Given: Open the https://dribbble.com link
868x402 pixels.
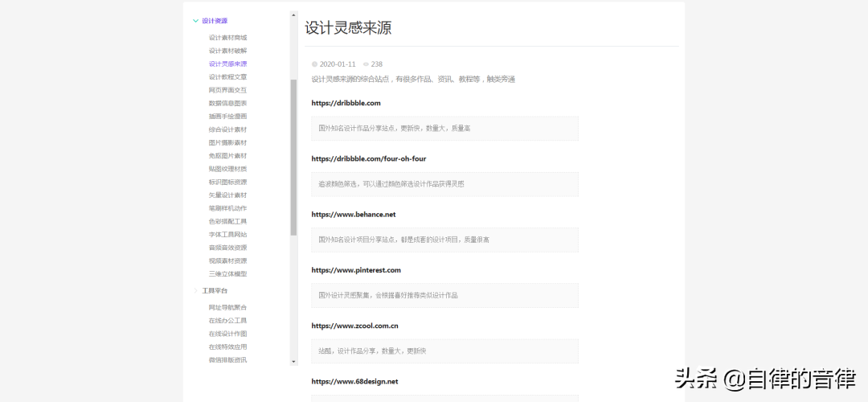Looking at the screenshot, I should tap(346, 103).
